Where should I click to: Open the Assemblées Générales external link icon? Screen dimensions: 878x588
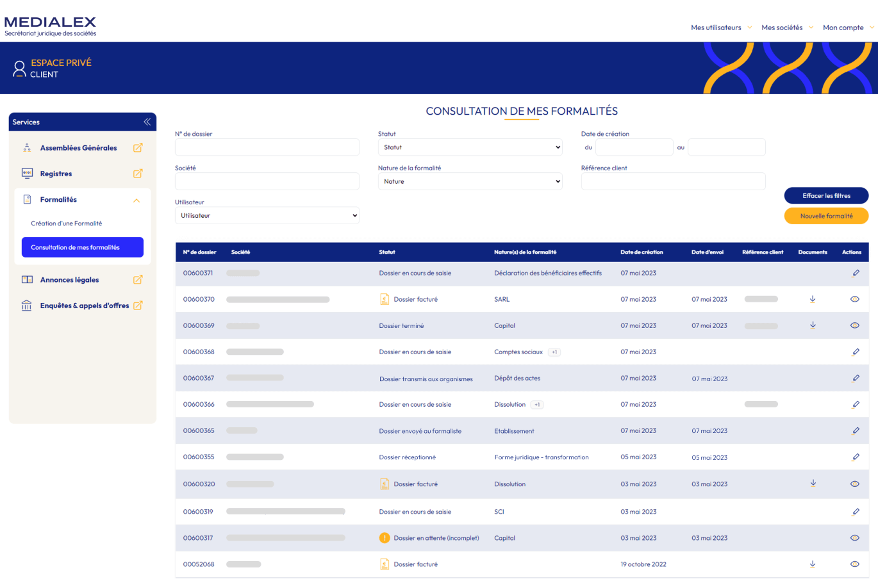tap(138, 147)
